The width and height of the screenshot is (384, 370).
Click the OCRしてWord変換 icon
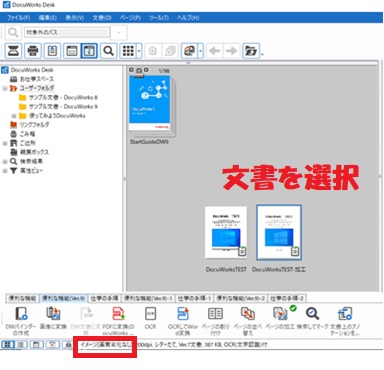pos(183,314)
